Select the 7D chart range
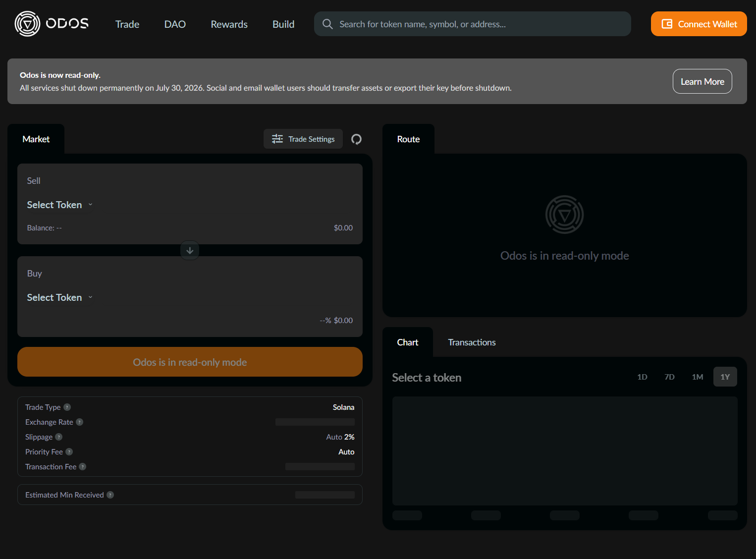The height and width of the screenshot is (559, 756). tap(669, 377)
